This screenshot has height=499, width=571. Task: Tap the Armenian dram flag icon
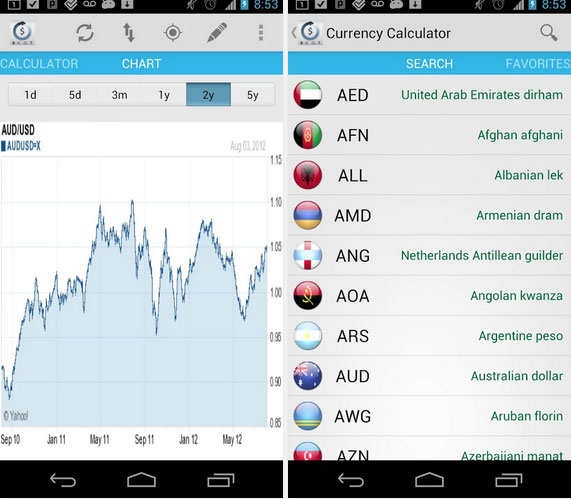[308, 215]
